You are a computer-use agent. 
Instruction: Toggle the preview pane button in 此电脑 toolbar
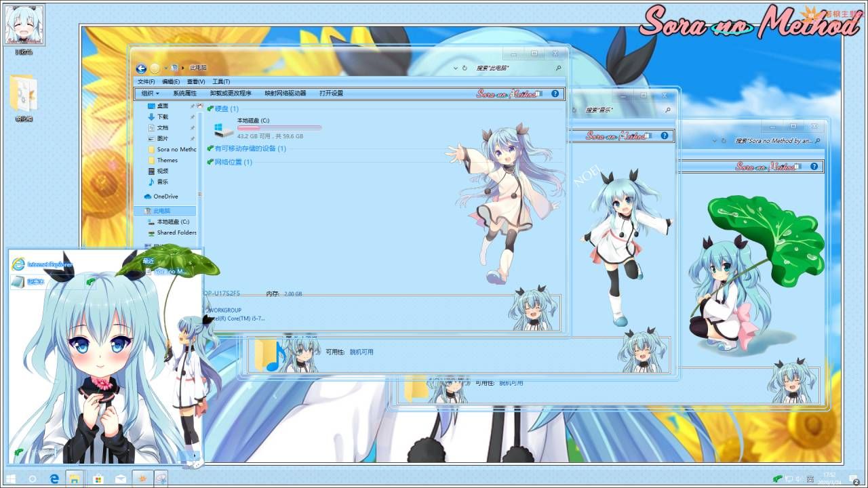(x=538, y=94)
